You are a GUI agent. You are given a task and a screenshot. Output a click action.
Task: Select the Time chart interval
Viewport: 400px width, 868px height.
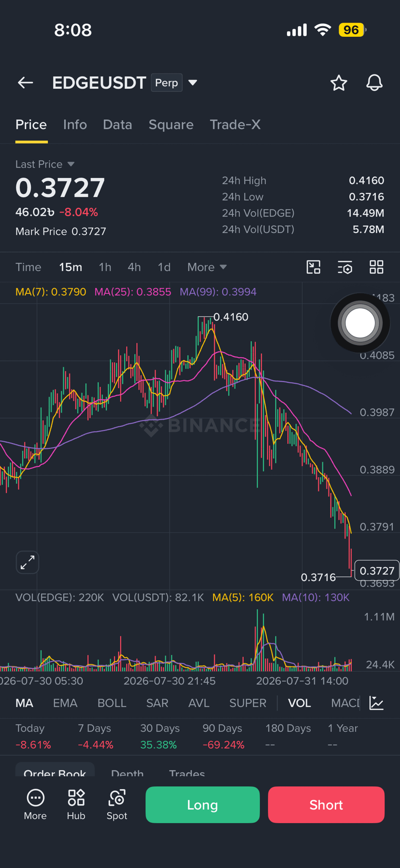pyautogui.click(x=29, y=267)
